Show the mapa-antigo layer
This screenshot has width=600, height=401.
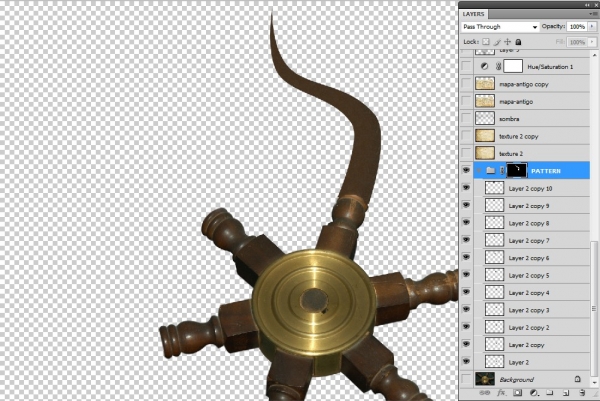[x=466, y=101]
